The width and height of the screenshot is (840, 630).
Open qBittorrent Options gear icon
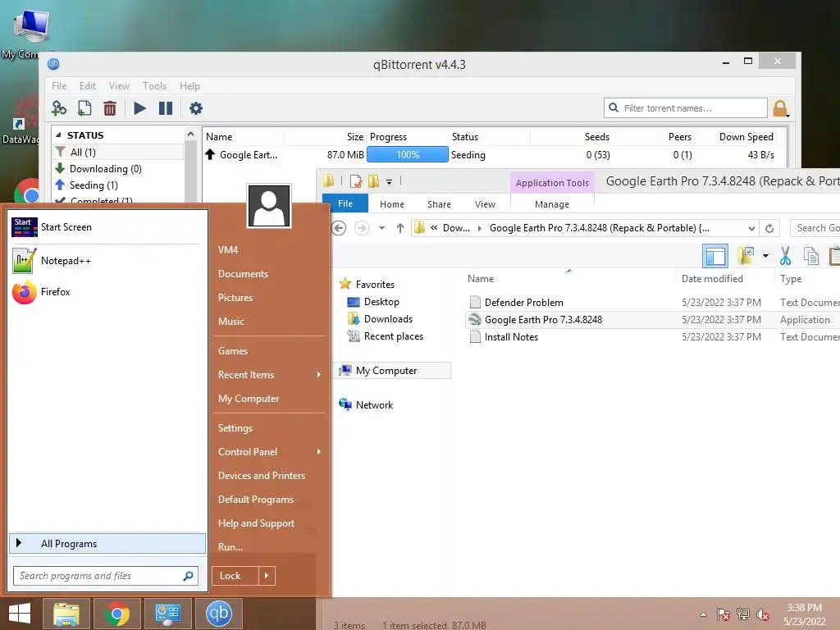click(x=195, y=108)
